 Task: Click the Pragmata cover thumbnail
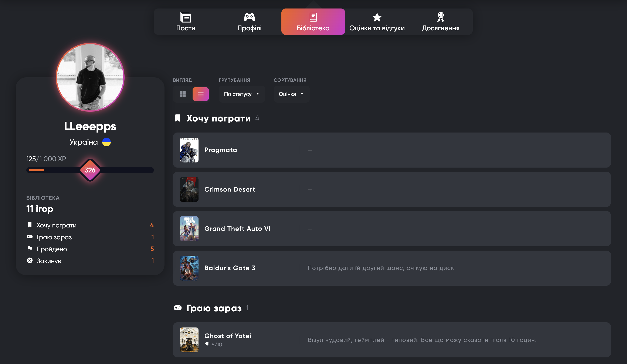189,150
